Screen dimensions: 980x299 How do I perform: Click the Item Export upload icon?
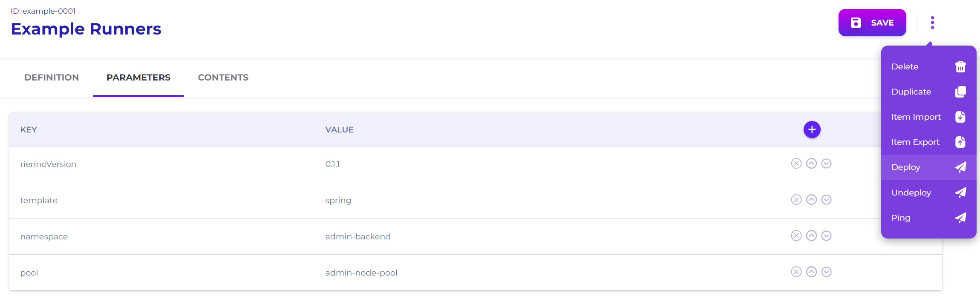click(x=960, y=142)
